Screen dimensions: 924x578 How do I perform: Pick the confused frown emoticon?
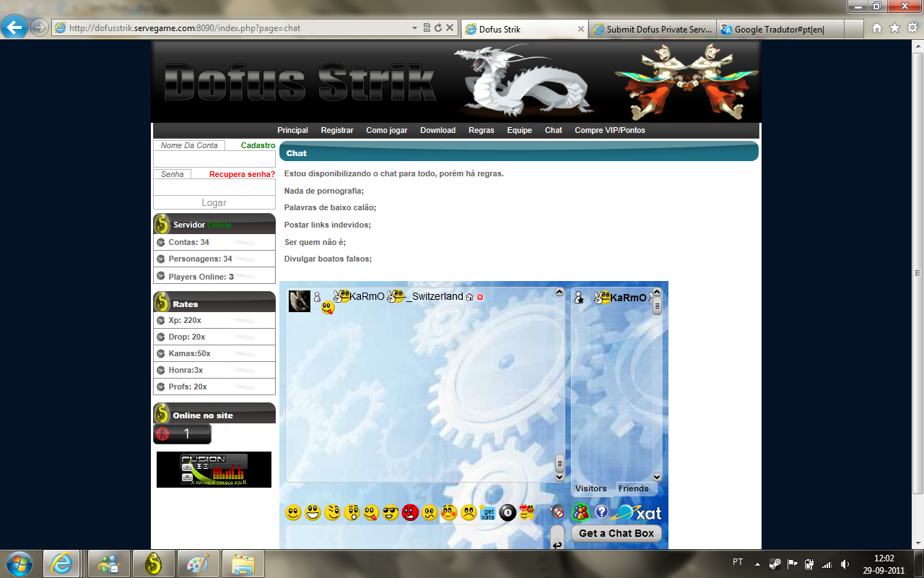(430, 513)
